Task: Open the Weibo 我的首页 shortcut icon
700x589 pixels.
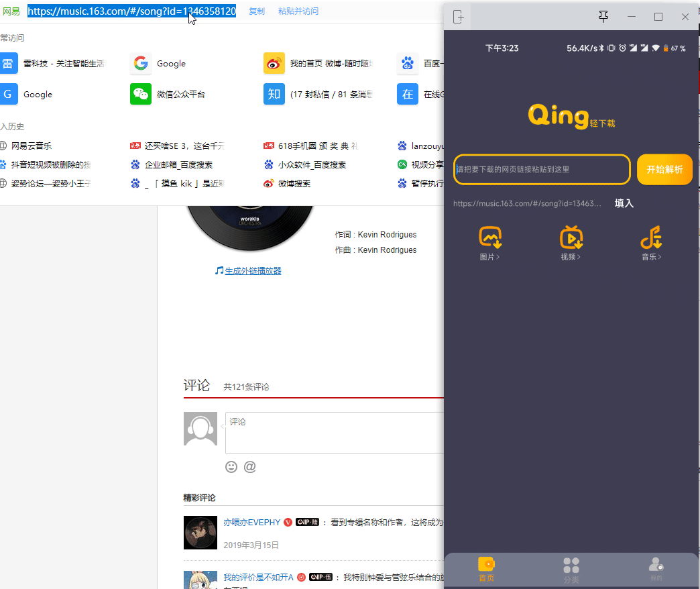Action: coord(274,64)
